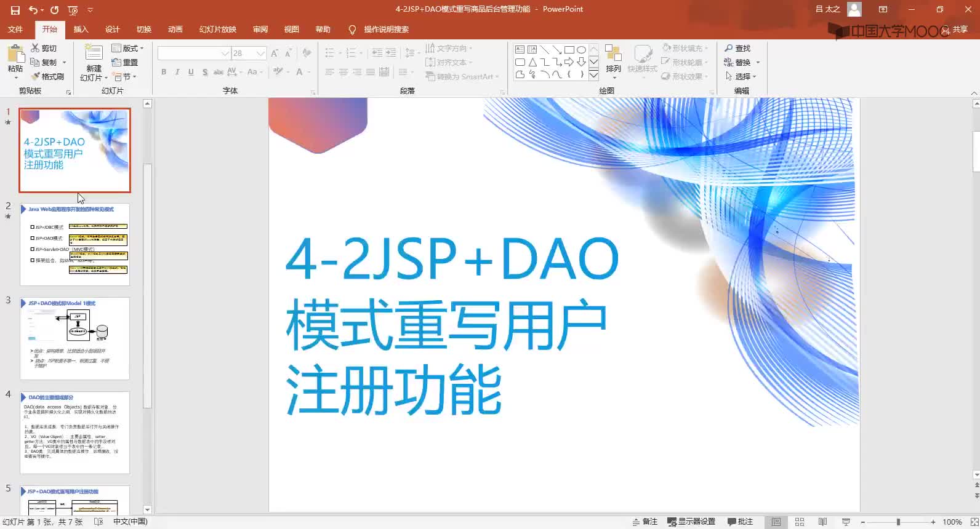Choose the freeform shape icon

click(x=520, y=74)
